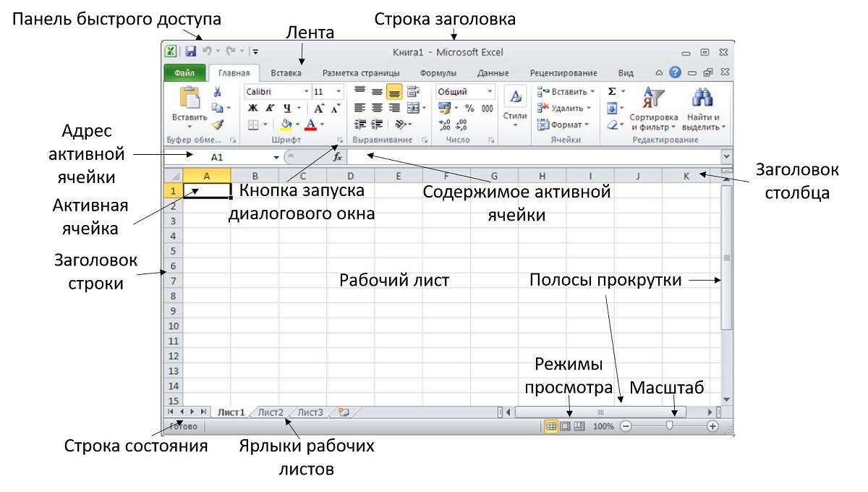Toggle underline with the Ч button
This screenshot has height=492, width=868.
286,108
